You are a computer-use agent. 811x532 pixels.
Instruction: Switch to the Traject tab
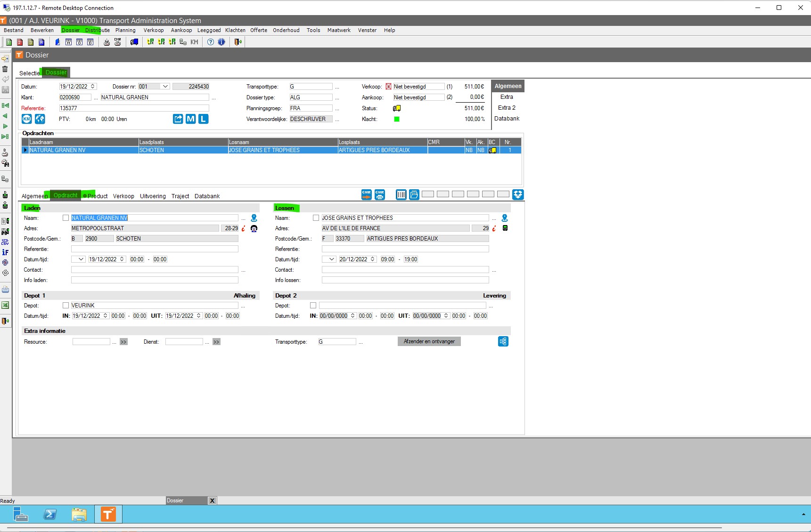click(x=180, y=196)
